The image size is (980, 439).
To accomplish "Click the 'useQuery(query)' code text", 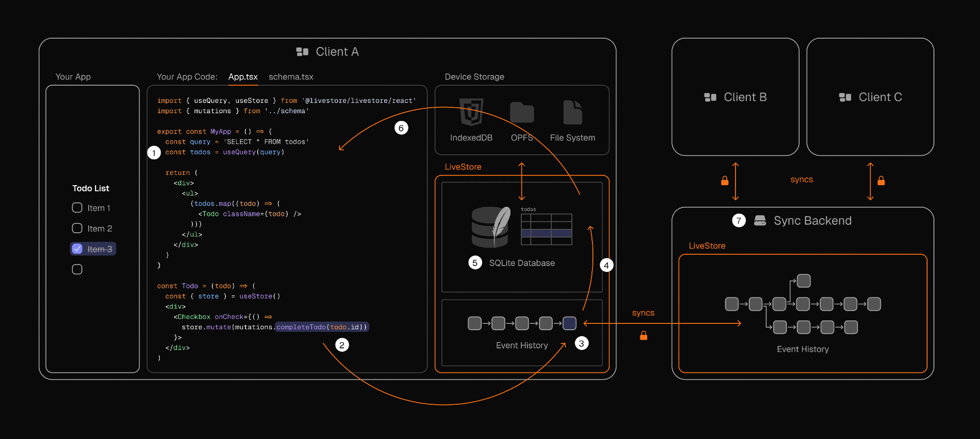I will (253, 152).
